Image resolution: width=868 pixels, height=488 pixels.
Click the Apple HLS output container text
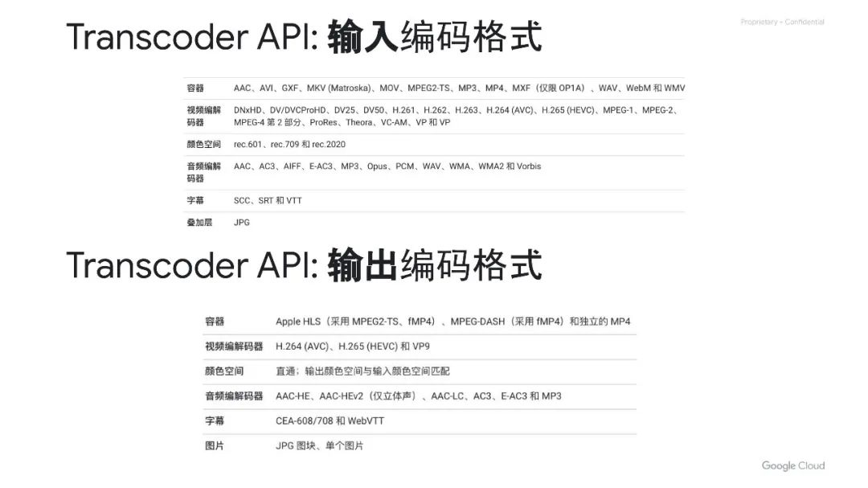pos(452,322)
